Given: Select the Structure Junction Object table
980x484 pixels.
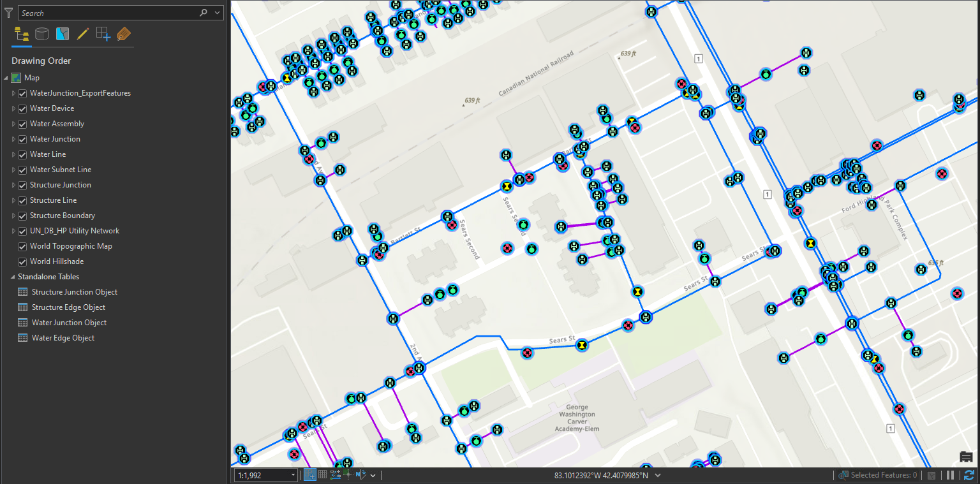Looking at the screenshot, I should [74, 292].
